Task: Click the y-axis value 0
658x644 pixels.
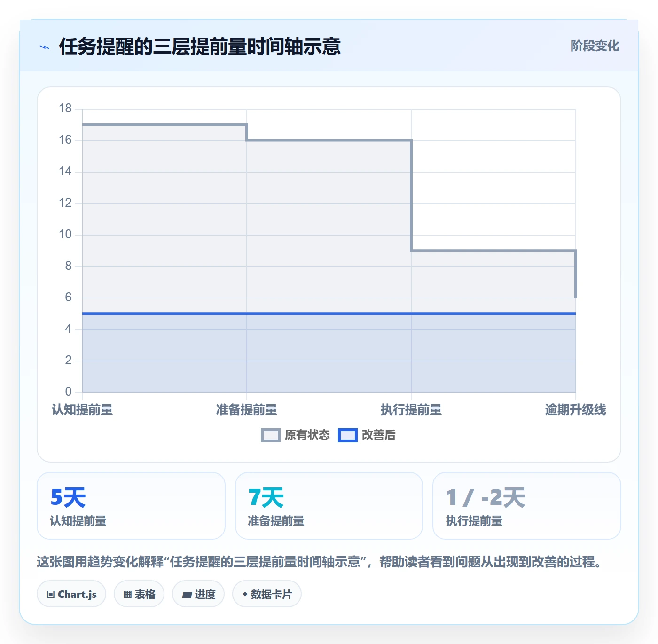Action: pos(69,392)
